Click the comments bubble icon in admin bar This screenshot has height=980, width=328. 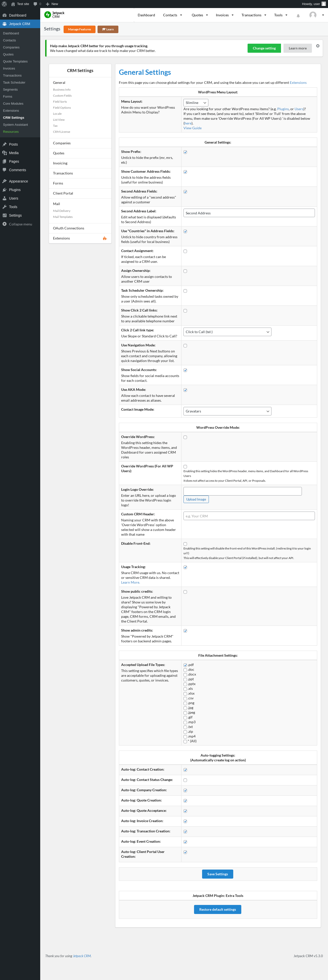click(35, 4)
